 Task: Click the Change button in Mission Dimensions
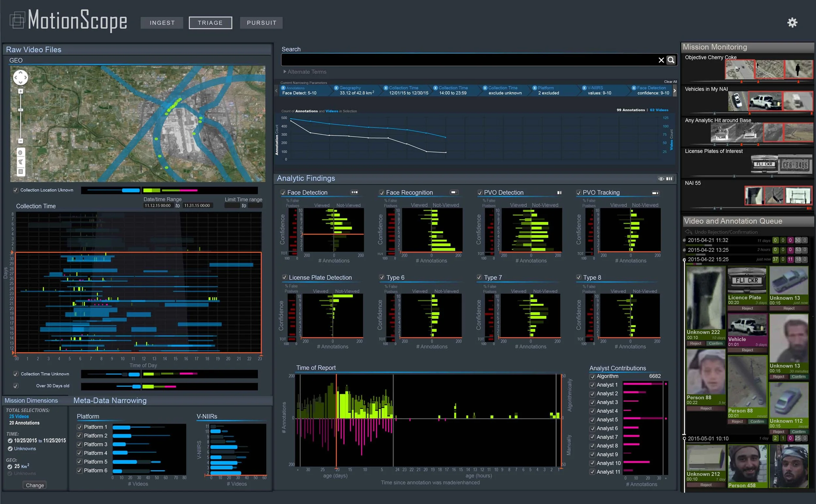point(35,485)
